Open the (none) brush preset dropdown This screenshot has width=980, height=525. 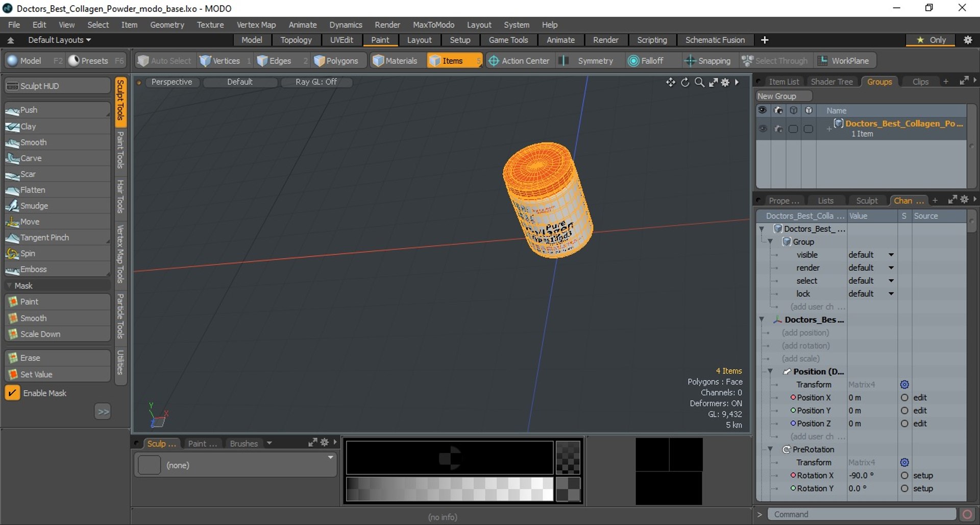[x=235, y=465]
